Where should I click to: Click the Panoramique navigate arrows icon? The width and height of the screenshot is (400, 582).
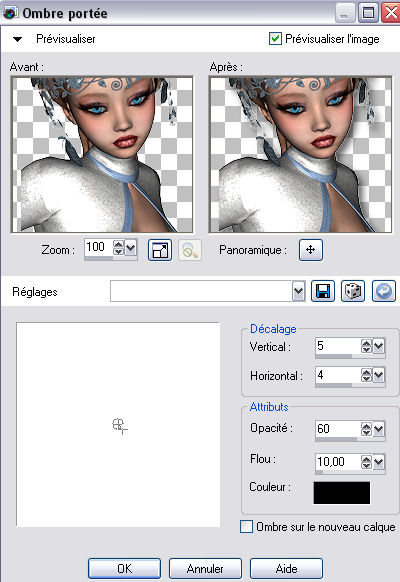pyautogui.click(x=311, y=250)
